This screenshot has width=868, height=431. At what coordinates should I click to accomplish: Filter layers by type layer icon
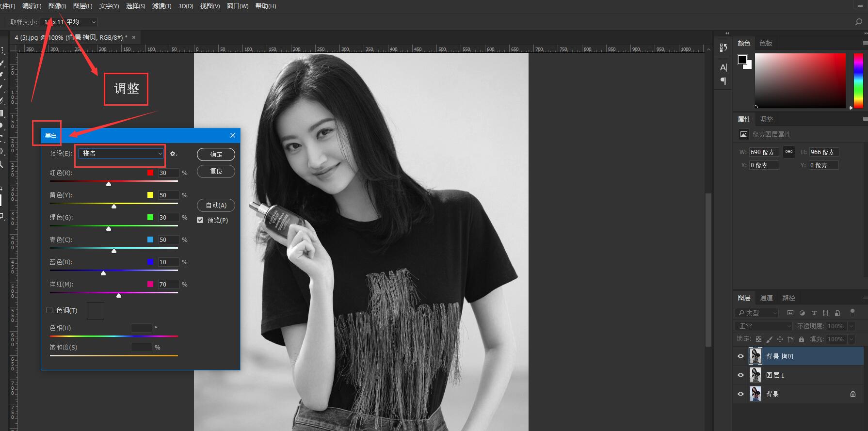(x=814, y=313)
